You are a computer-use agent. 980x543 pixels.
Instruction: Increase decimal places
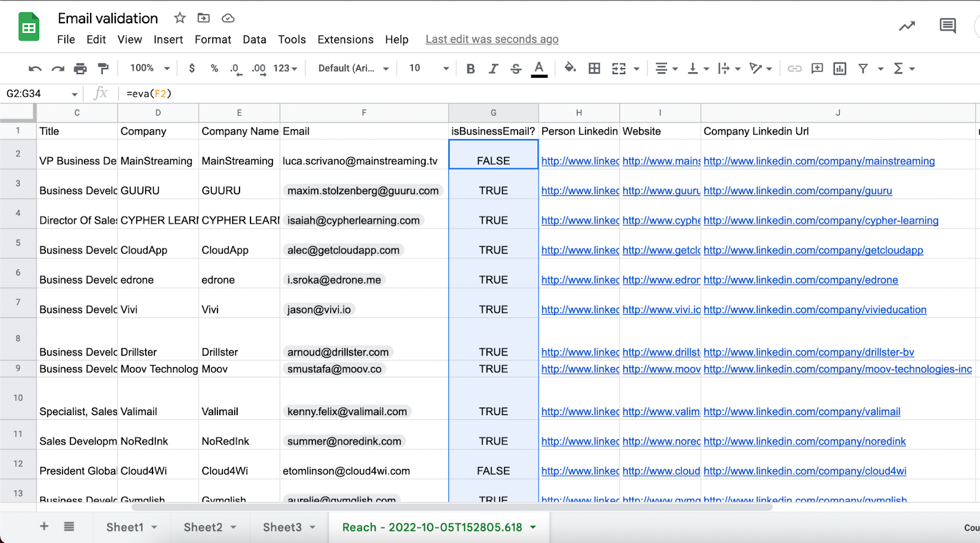coord(258,69)
